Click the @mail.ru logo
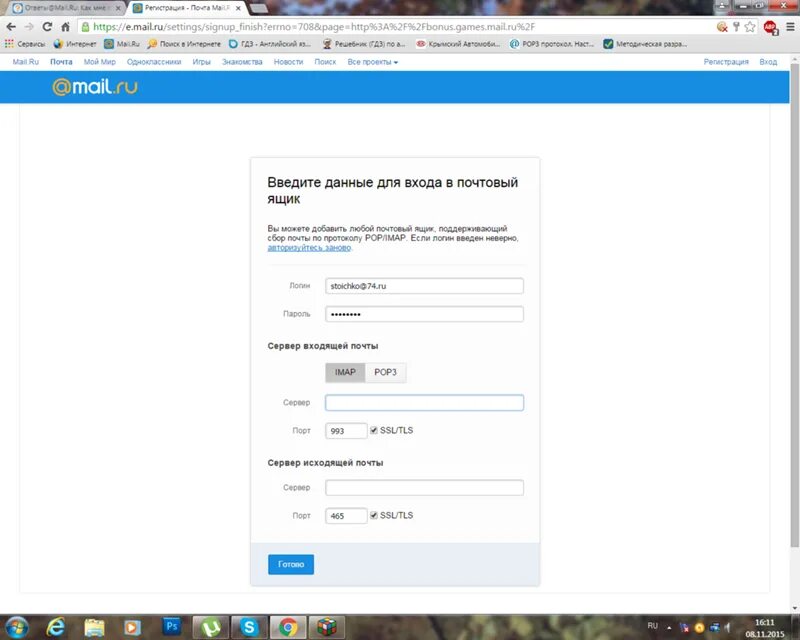The height and width of the screenshot is (640, 800). [x=95, y=87]
